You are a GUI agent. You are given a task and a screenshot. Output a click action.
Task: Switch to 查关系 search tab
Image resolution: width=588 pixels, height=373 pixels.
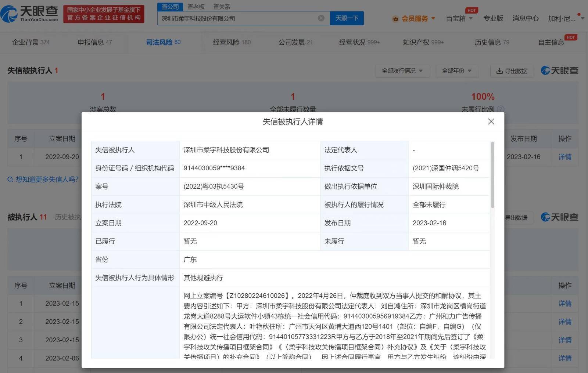tap(222, 7)
